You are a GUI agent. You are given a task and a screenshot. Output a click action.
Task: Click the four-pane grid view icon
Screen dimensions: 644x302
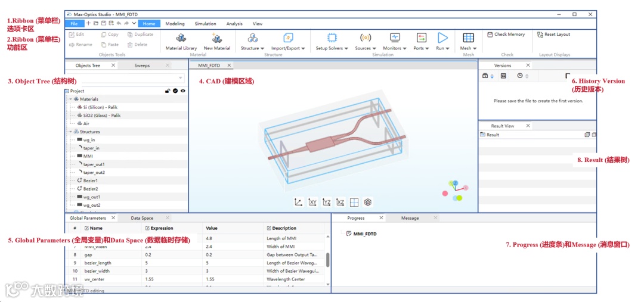[354, 202]
